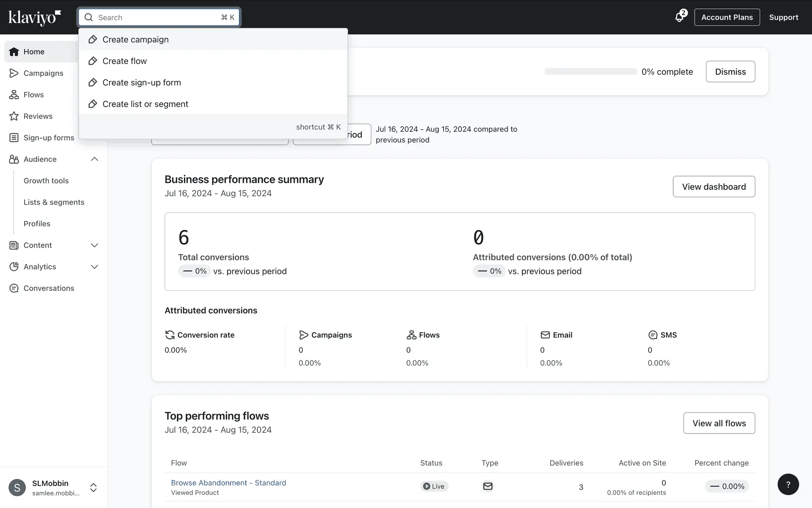Image resolution: width=812 pixels, height=508 pixels.
Task: Click the Conversations chat icon
Action: pyautogui.click(x=14, y=288)
